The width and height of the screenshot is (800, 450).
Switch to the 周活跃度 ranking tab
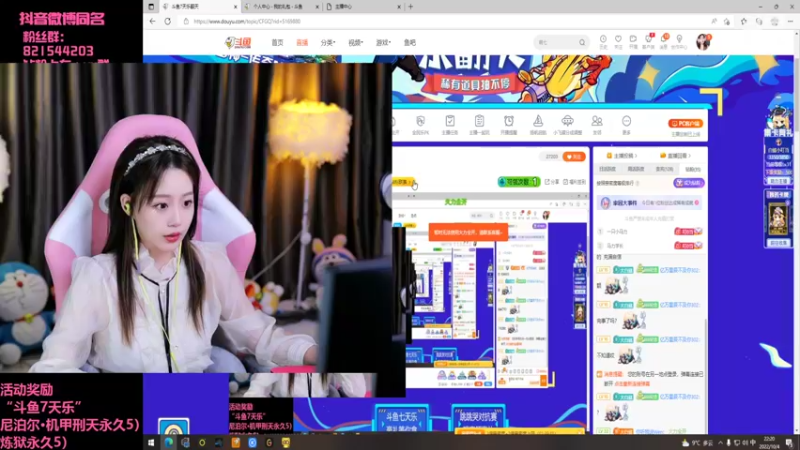(x=636, y=169)
